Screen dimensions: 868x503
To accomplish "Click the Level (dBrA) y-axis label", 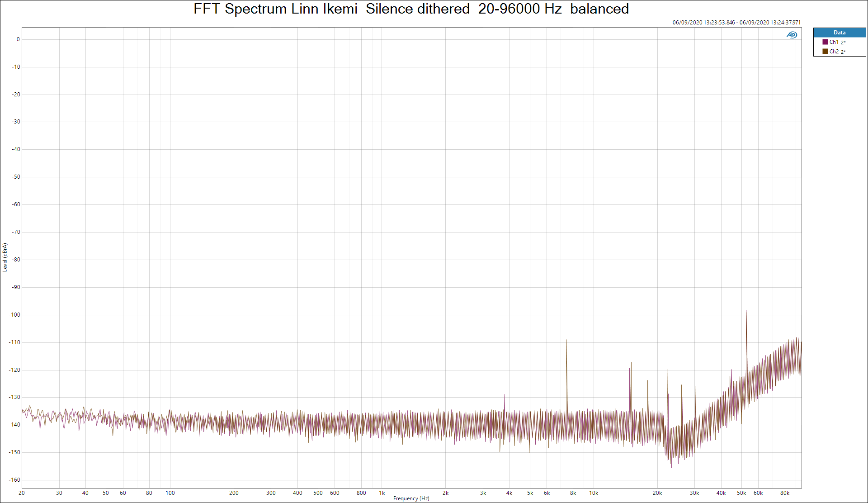I will [5, 257].
